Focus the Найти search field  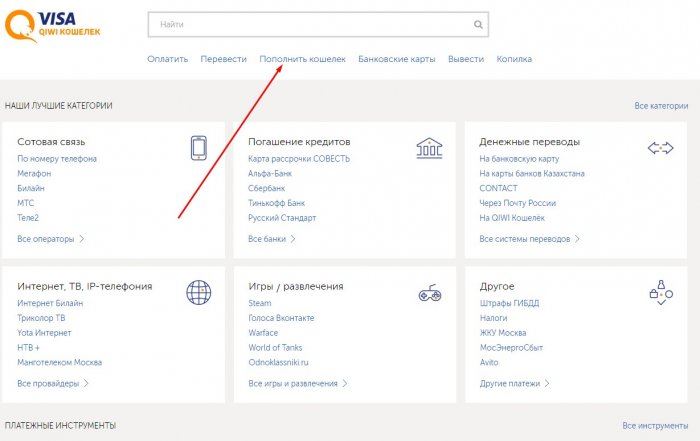pos(318,25)
